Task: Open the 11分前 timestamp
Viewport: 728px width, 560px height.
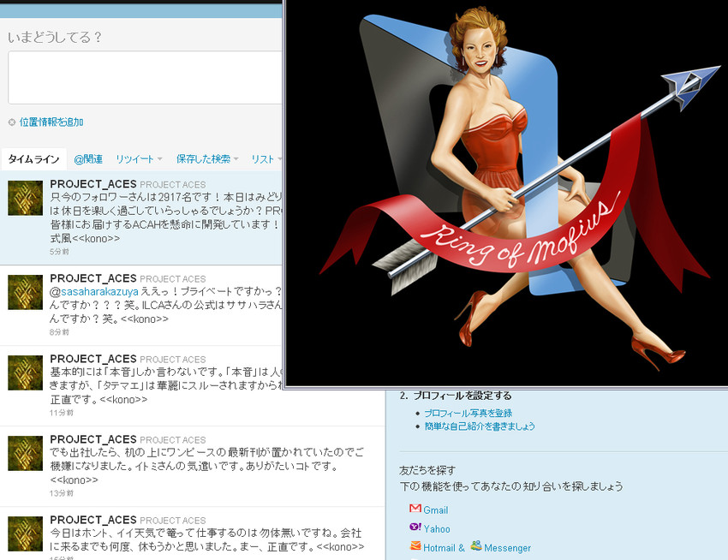Action: 62,413
